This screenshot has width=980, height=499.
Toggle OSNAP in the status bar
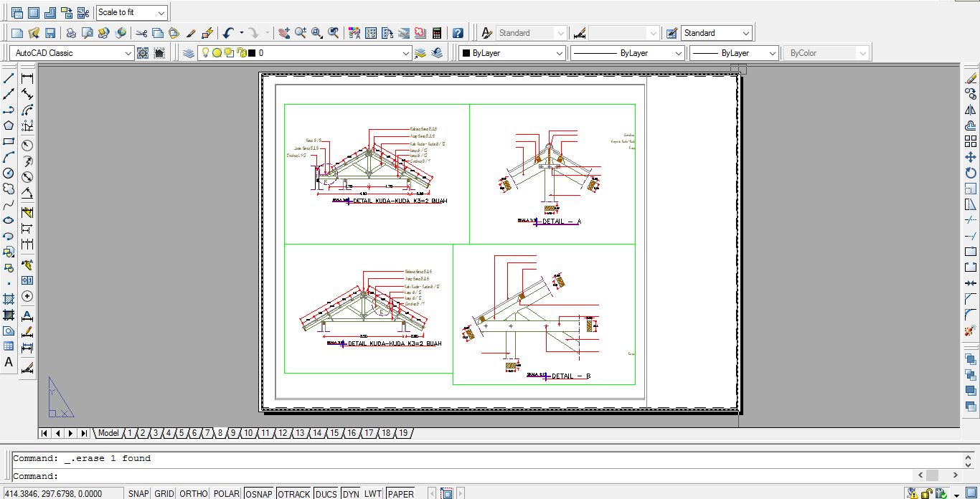coord(258,493)
